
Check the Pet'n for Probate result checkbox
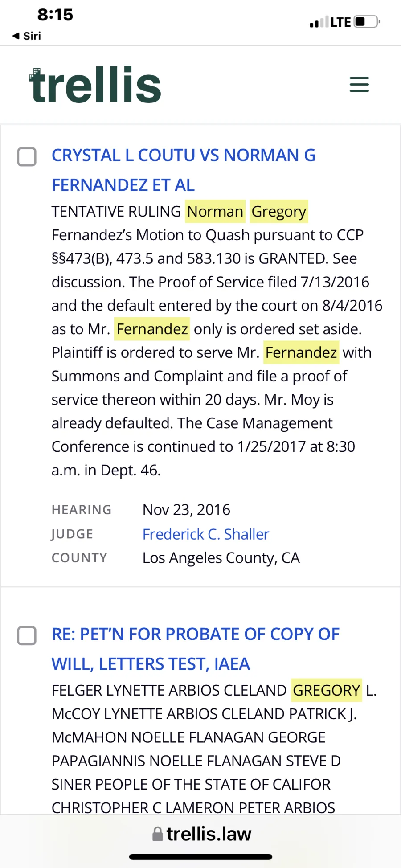(x=27, y=635)
